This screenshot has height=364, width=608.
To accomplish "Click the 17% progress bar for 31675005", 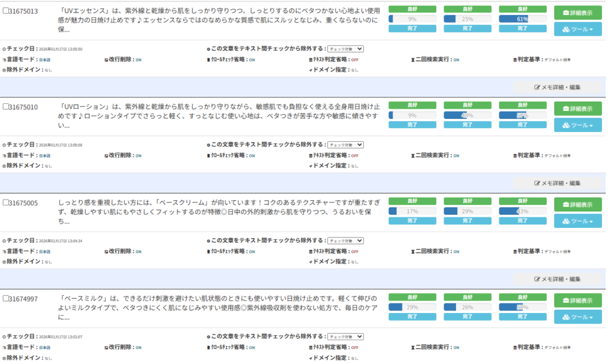I will tap(412, 211).
